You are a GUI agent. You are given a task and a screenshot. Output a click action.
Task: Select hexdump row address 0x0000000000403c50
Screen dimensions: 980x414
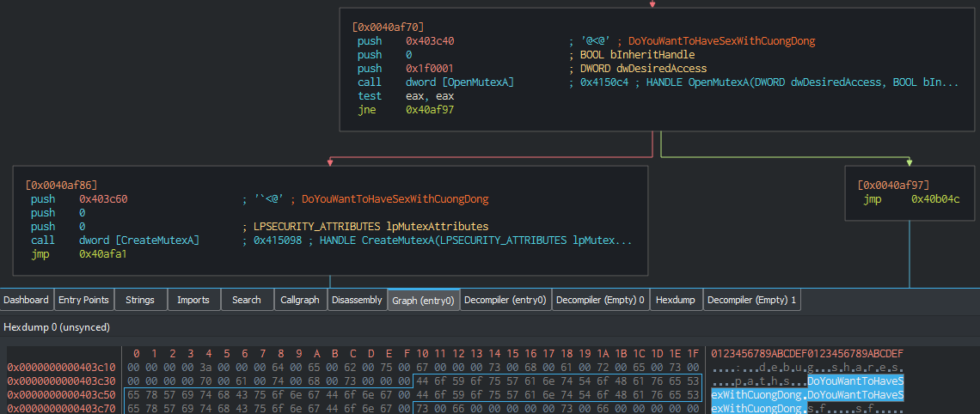[63, 395]
